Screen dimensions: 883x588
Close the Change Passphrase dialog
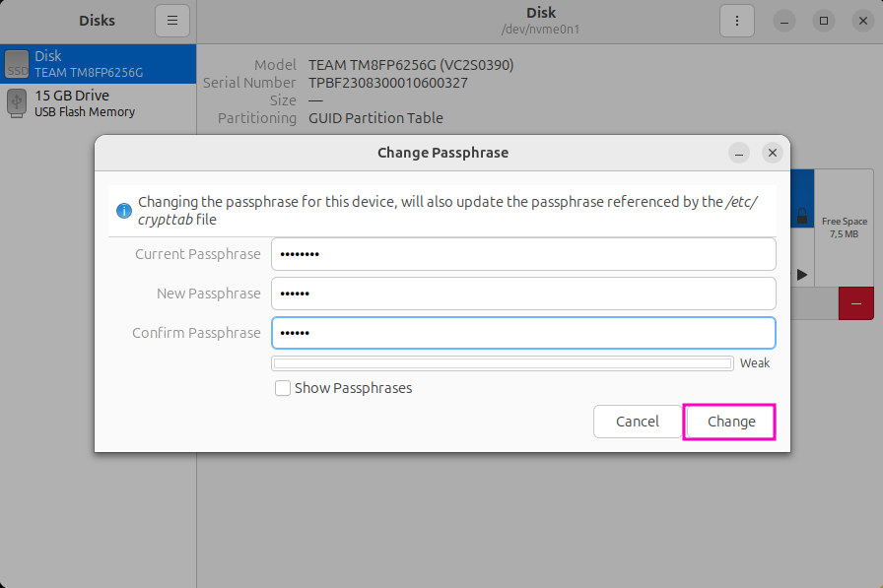(x=773, y=153)
